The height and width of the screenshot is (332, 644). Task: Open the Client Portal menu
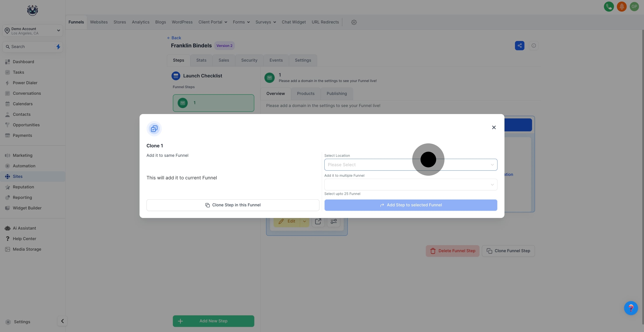click(212, 22)
